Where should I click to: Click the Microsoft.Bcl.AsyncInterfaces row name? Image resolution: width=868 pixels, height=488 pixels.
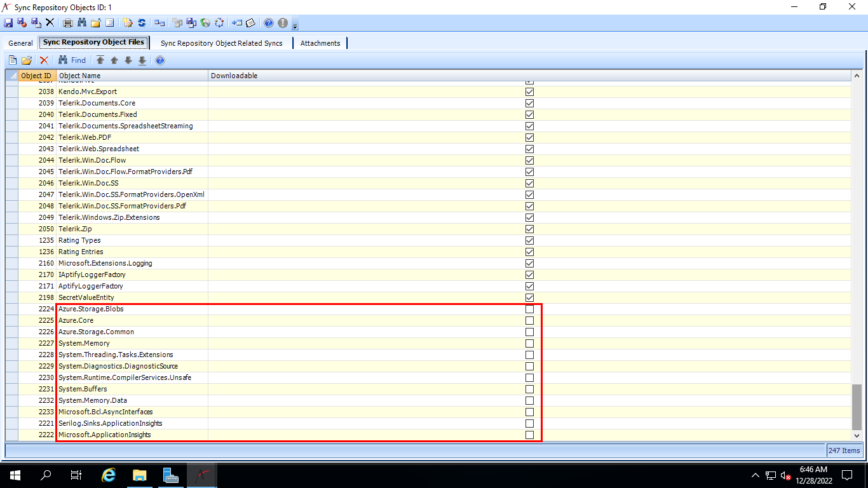[105, 412]
